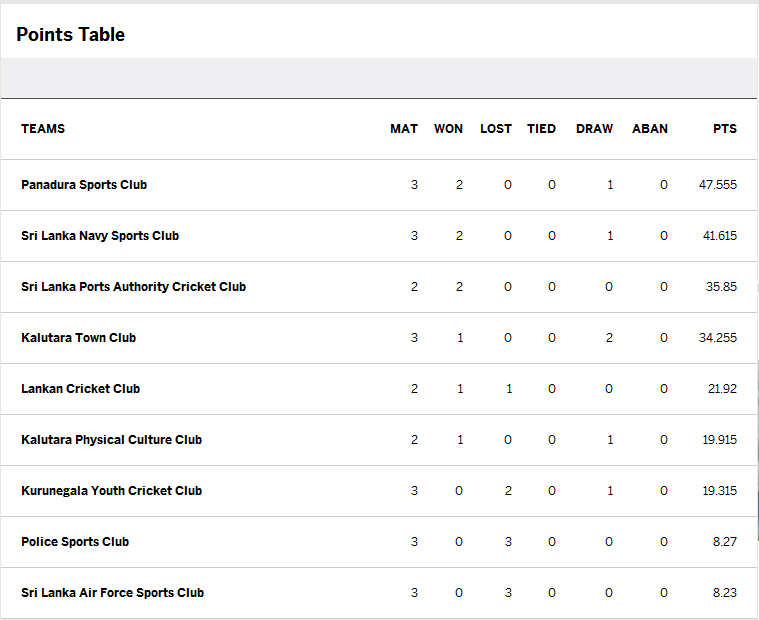Click the MAT column header

click(404, 129)
